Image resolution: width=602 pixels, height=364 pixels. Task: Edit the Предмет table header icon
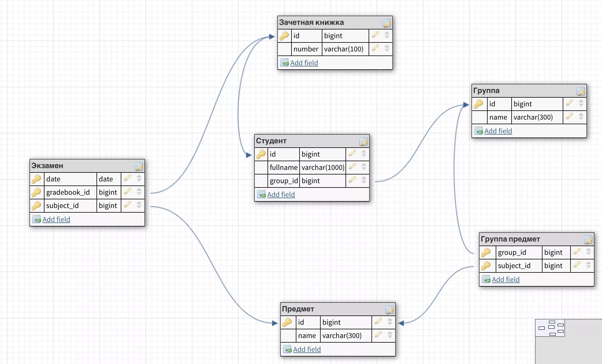[x=389, y=310]
